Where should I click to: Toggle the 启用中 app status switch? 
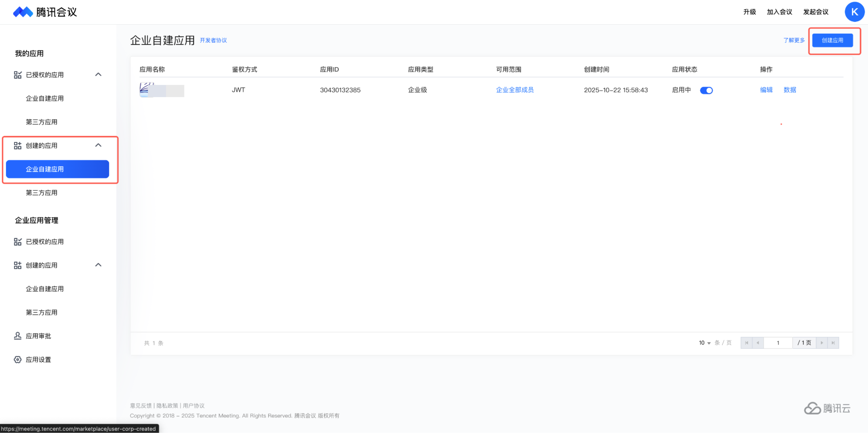point(706,90)
